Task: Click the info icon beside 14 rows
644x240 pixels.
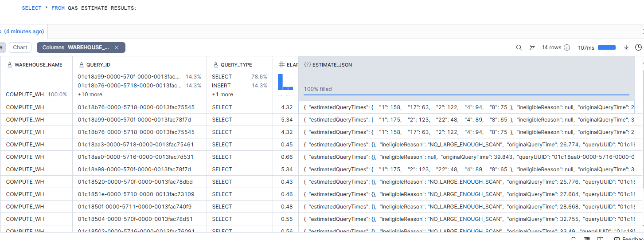Action: pyautogui.click(x=566, y=47)
